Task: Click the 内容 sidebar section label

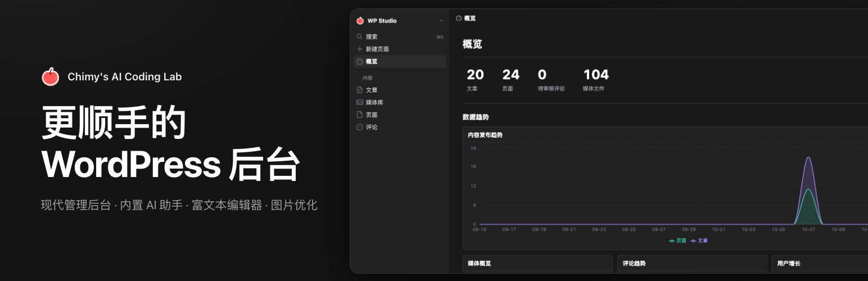Action: pos(368,78)
